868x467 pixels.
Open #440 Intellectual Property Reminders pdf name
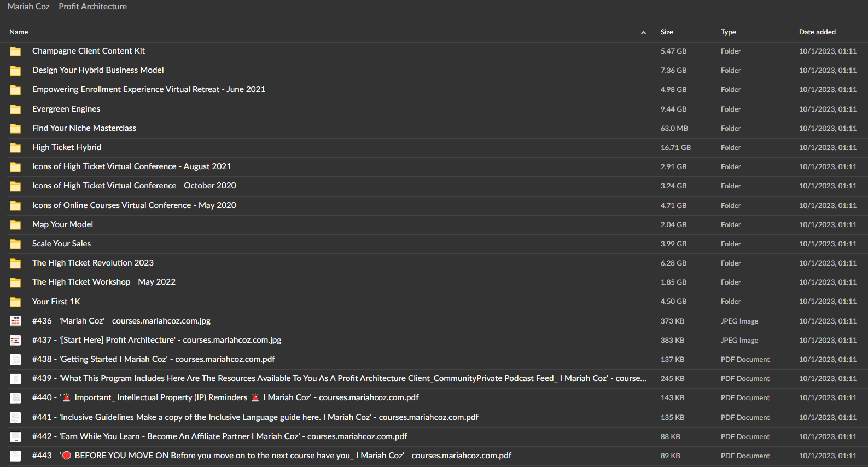(225, 397)
